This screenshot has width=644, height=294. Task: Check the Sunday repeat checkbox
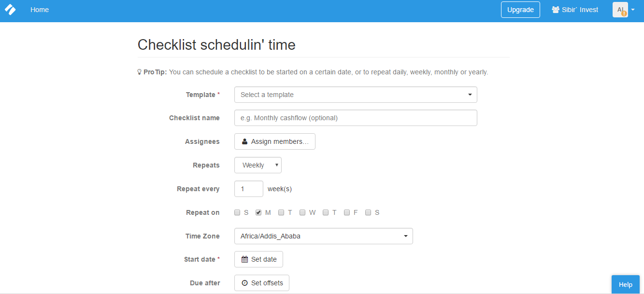[x=237, y=212]
